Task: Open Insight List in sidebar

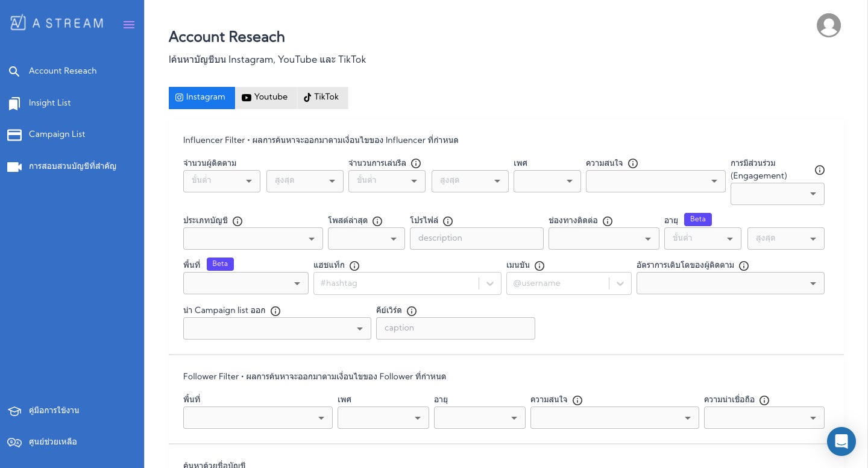Action: pos(49,103)
